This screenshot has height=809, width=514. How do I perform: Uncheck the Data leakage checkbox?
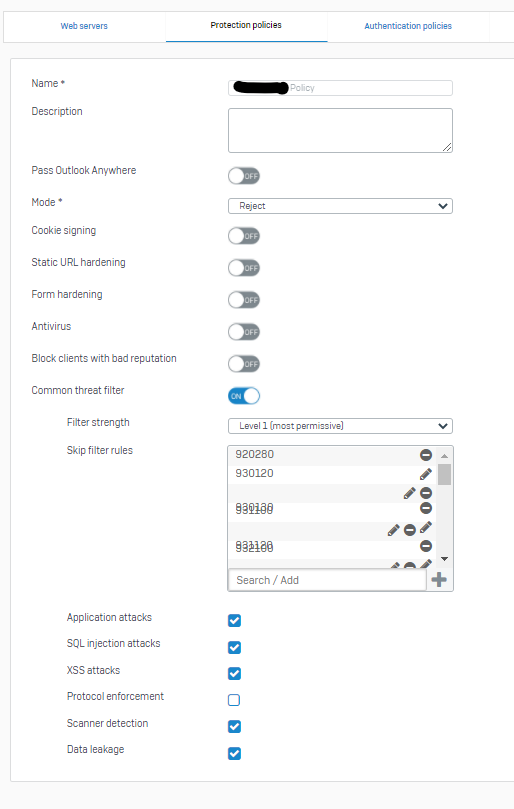234,754
